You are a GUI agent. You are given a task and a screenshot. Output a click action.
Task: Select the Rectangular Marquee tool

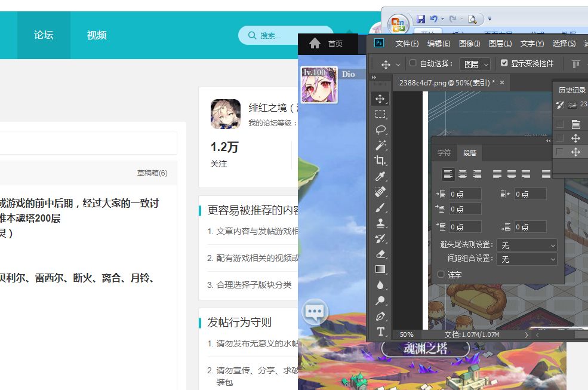(380, 114)
